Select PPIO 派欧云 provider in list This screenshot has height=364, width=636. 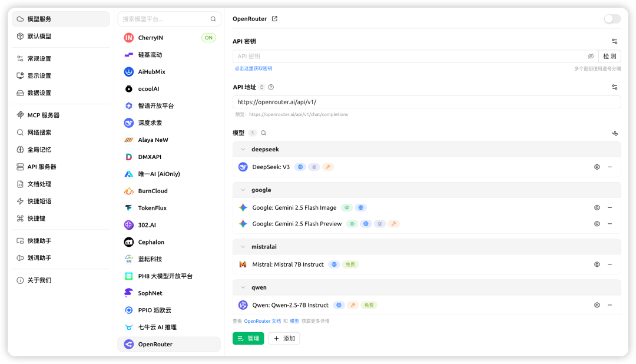tap(169, 310)
